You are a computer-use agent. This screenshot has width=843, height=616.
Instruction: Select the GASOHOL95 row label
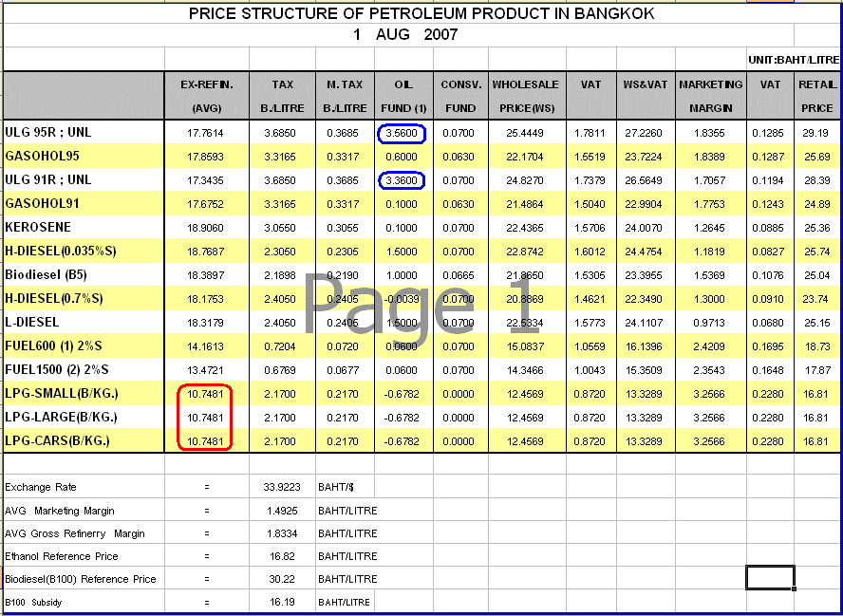43,156
